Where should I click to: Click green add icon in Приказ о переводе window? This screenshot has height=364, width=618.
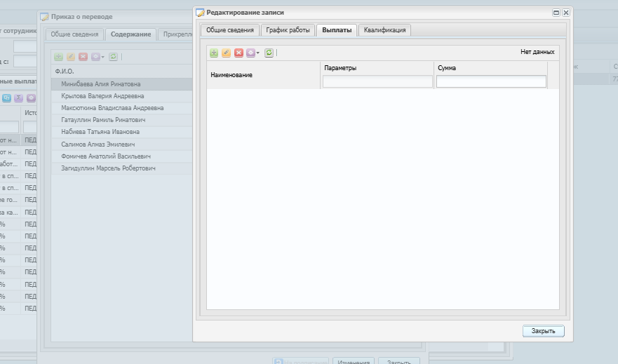58,57
